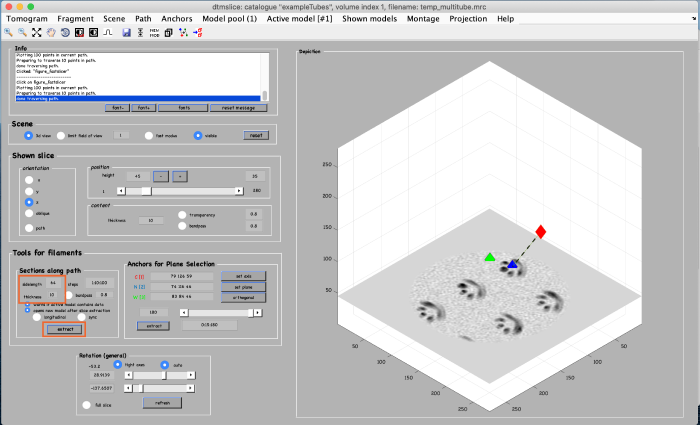Select the pan hand tool
Viewport: 700px width, 425px height.
(x=51, y=32)
